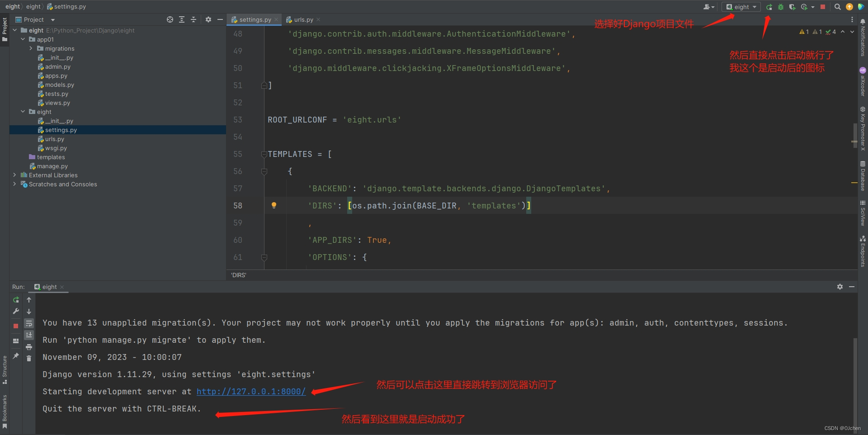Toggle scroll-to-end in the Run console
This screenshot has width=868, height=435.
point(29,335)
